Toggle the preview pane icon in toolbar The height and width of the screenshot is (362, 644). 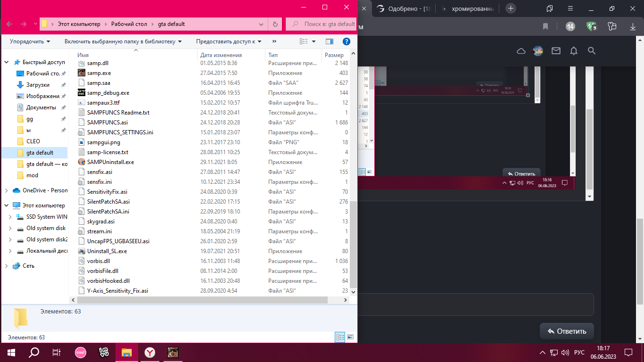click(x=330, y=41)
